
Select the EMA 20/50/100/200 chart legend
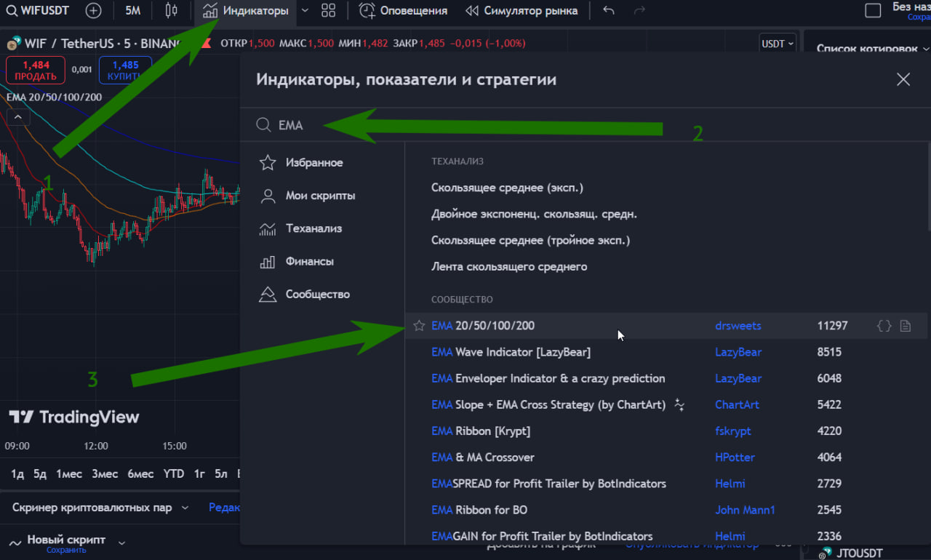point(54,97)
